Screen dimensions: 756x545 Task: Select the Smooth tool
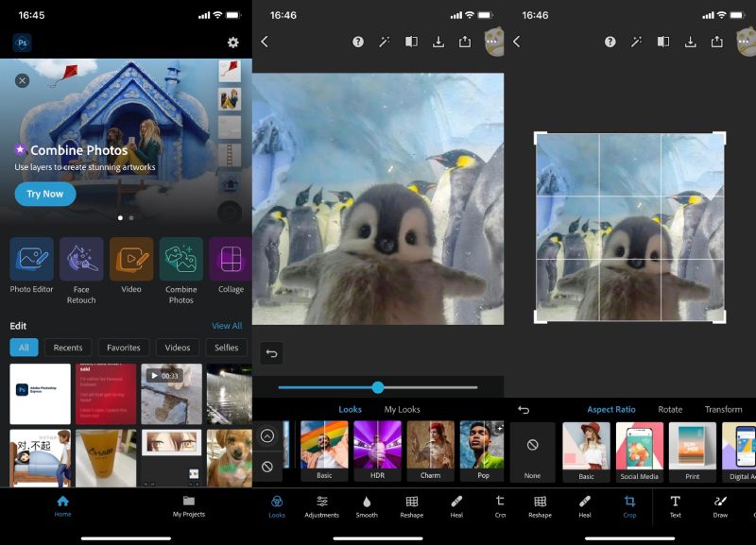point(367,506)
